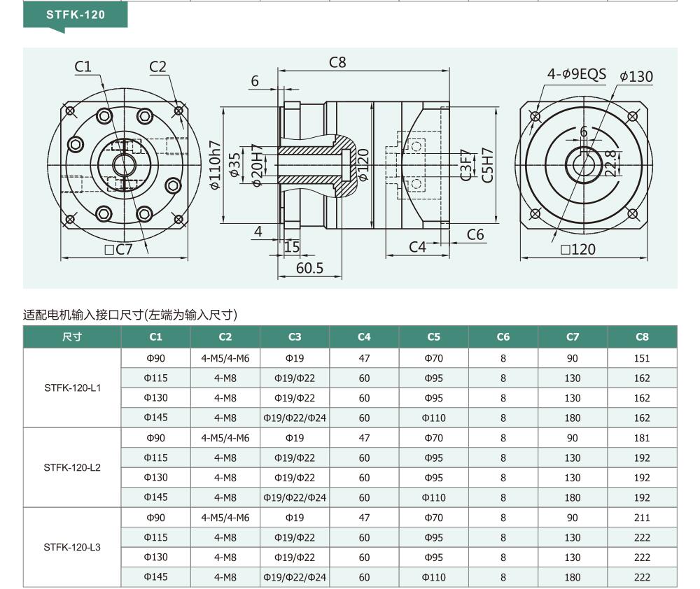
Task: Click the STFK-120-L3 row label
Action: pyautogui.click(x=72, y=547)
